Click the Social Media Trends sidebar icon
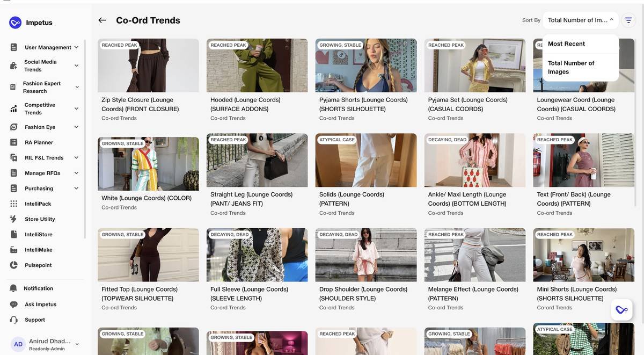Image resolution: width=644 pixels, height=355 pixels. coord(13,66)
